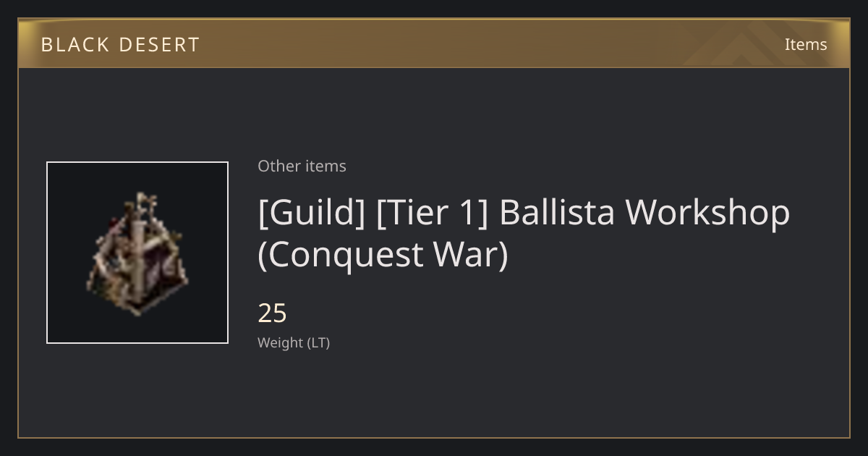Click the [Guild] tag in the title
The image size is (868, 456).
[311, 212]
